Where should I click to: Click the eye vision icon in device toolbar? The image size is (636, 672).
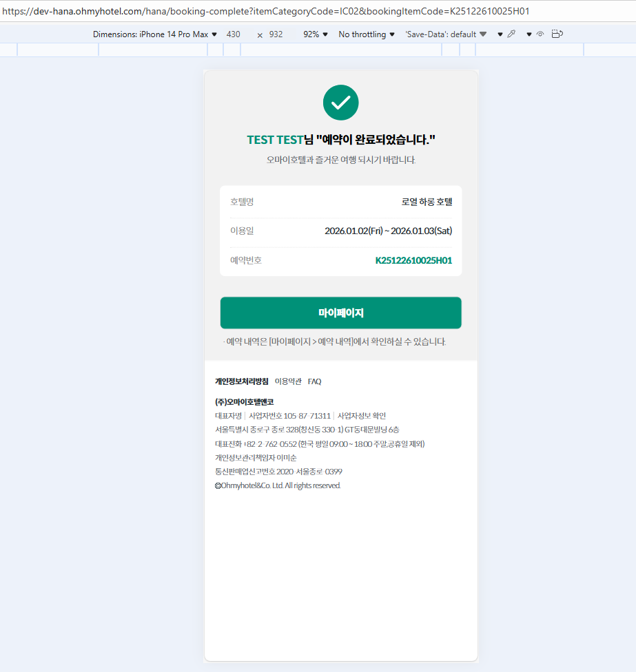pos(540,34)
